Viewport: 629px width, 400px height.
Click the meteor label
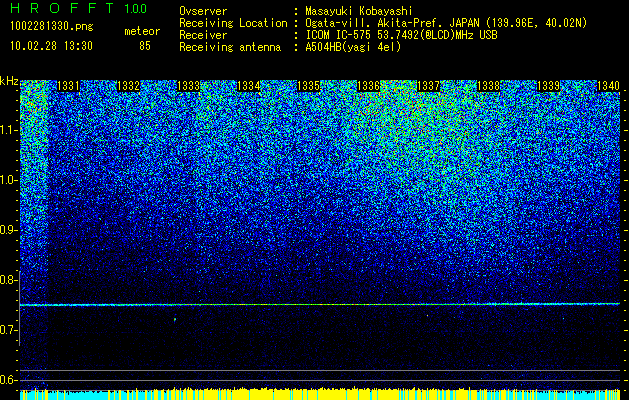[142, 31]
